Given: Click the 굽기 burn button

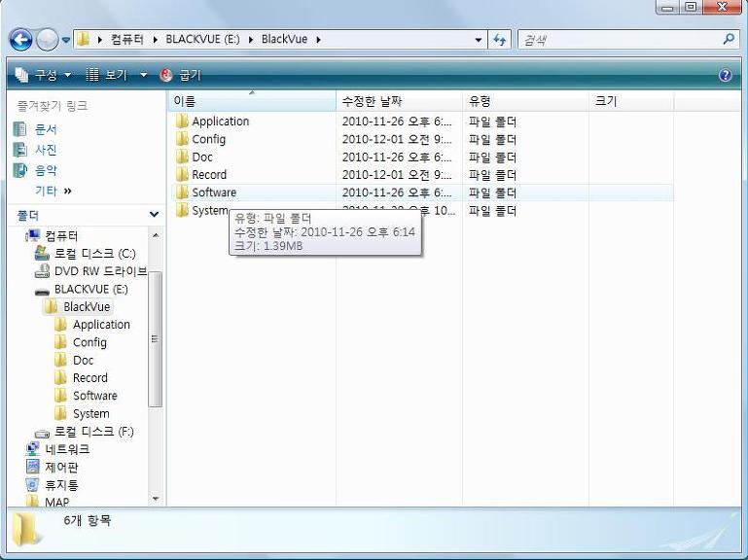Looking at the screenshot, I should 180,75.
